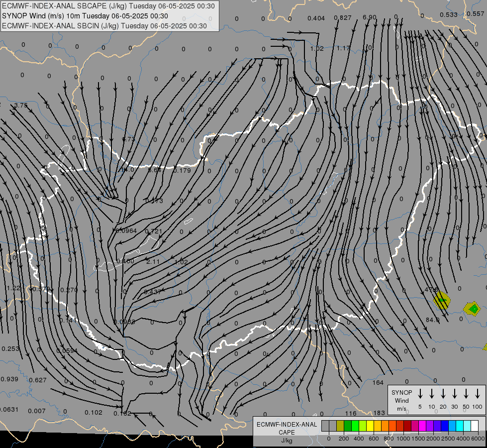Click the CAPE value 1.22 on map

pos(13,288)
